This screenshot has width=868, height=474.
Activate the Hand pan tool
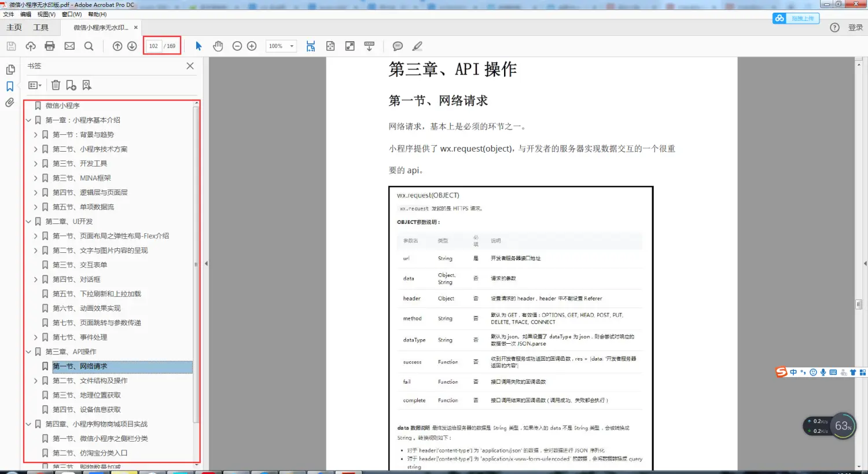pos(218,46)
